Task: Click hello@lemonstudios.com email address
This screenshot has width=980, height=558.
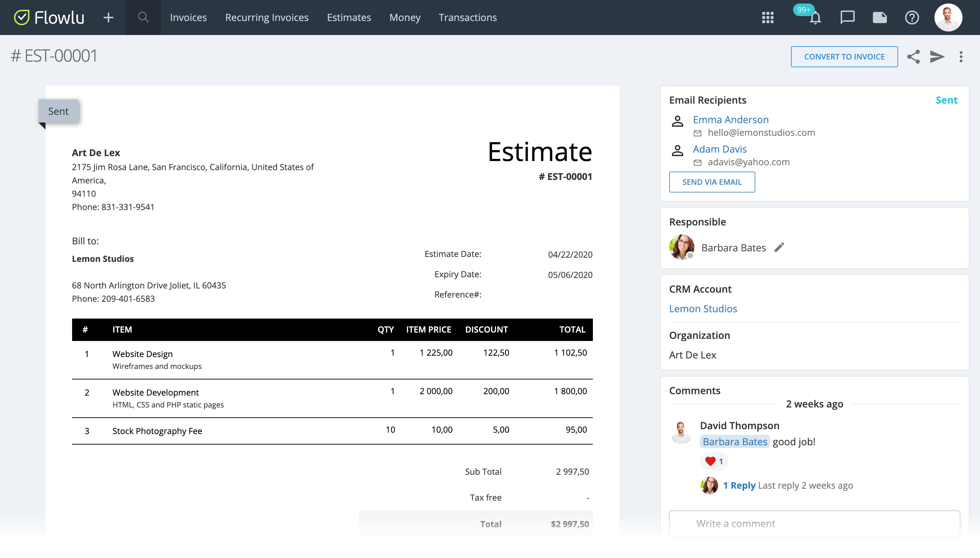Action: pyautogui.click(x=761, y=133)
